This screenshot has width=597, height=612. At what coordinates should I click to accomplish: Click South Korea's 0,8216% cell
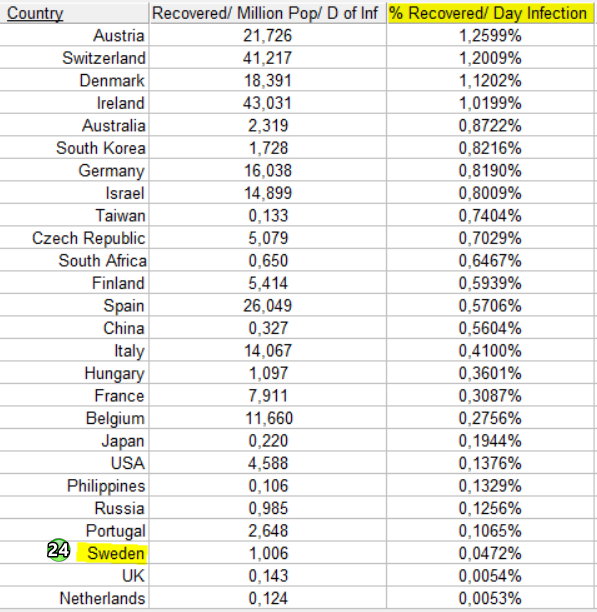coord(490,148)
